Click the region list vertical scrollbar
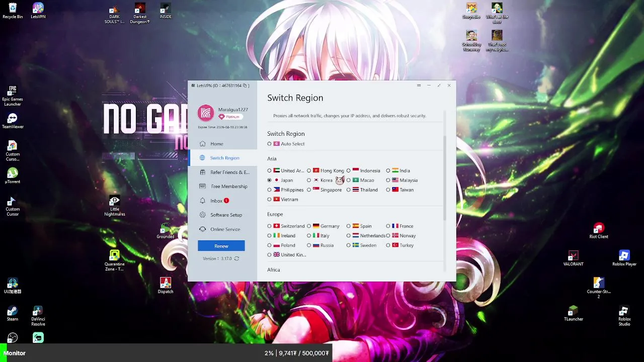The image size is (644, 362). pyautogui.click(x=445, y=177)
